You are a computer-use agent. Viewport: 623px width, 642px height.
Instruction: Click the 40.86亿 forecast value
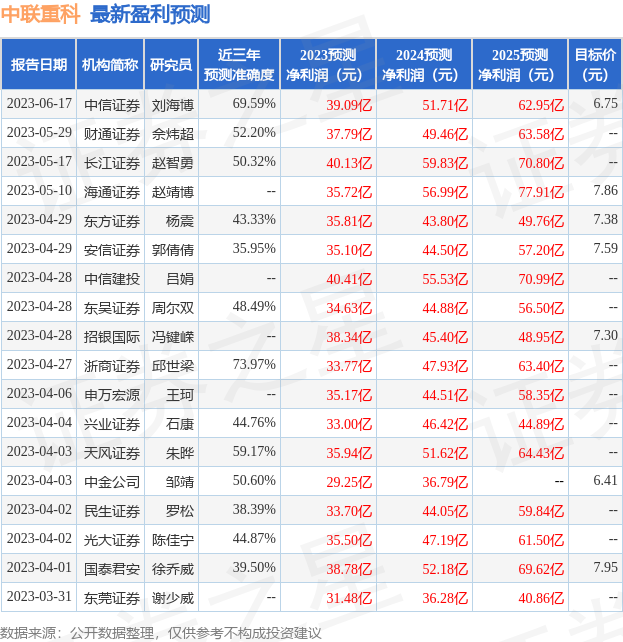click(x=541, y=598)
